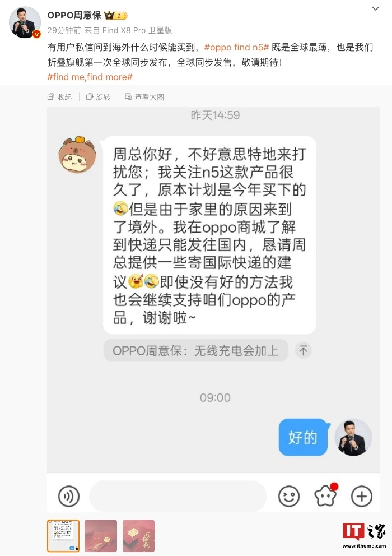Open the emoji smiley picker
This screenshot has height=556, width=392.
[289, 496]
